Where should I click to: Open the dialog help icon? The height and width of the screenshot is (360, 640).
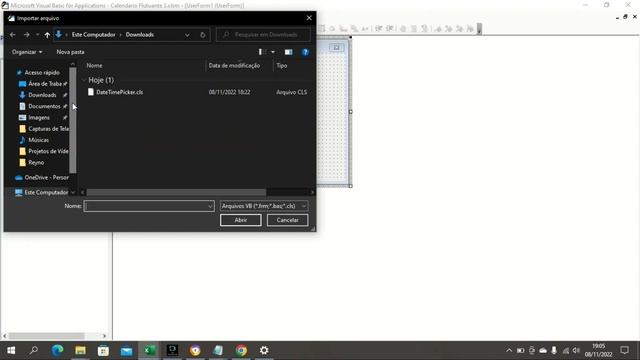click(305, 52)
